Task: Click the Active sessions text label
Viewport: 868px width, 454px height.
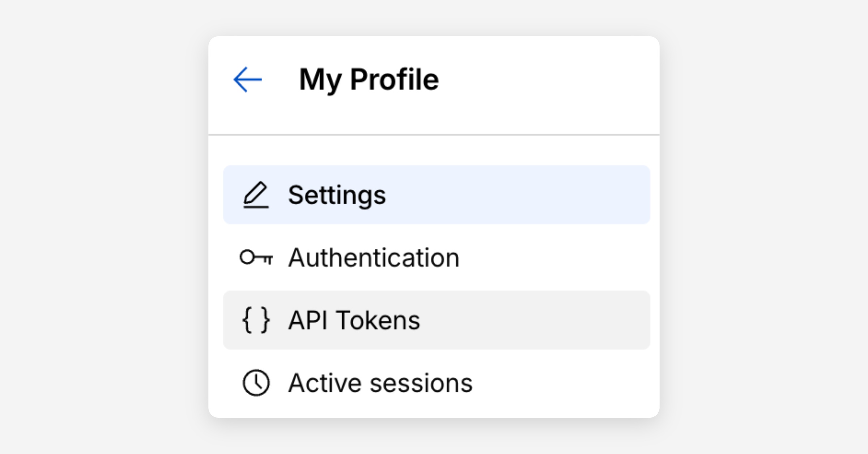Action: tap(380, 383)
